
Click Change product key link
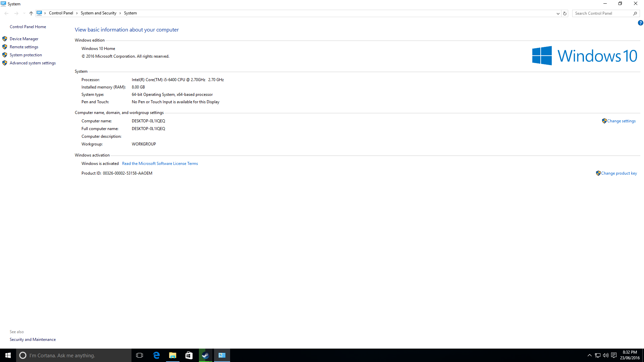pyautogui.click(x=619, y=173)
